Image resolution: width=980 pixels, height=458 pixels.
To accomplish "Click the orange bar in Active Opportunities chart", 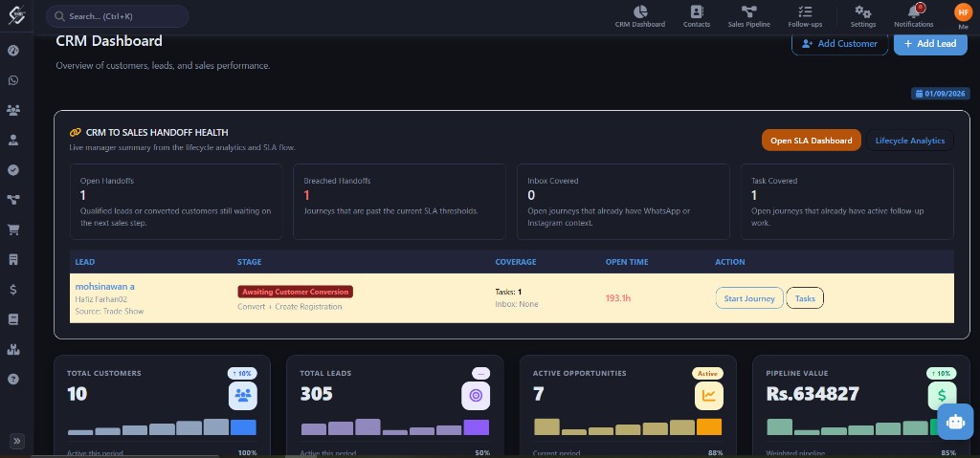I will [709, 426].
